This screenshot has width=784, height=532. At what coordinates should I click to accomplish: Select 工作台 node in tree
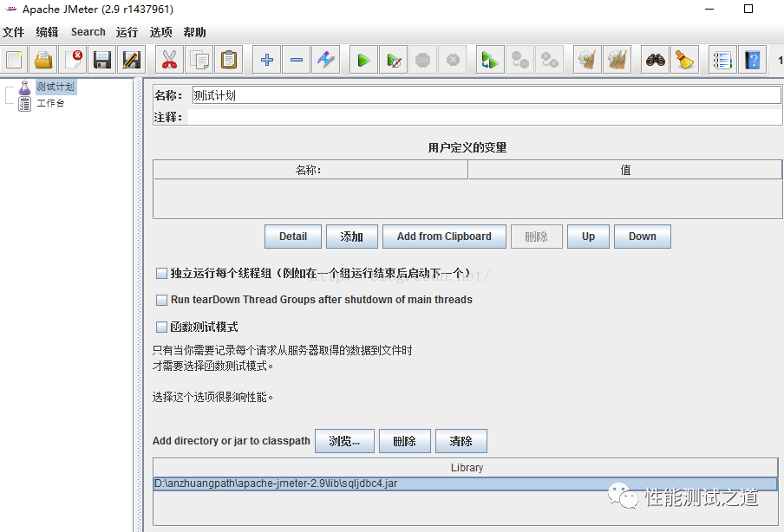(50, 103)
